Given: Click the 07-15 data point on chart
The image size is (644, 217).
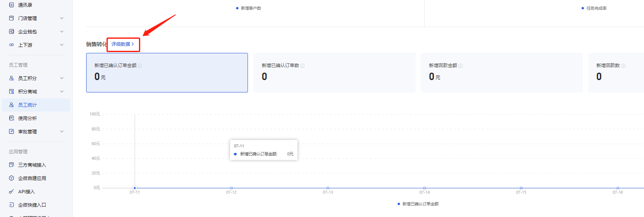Looking at the screenshot, I should pos(521,188).
